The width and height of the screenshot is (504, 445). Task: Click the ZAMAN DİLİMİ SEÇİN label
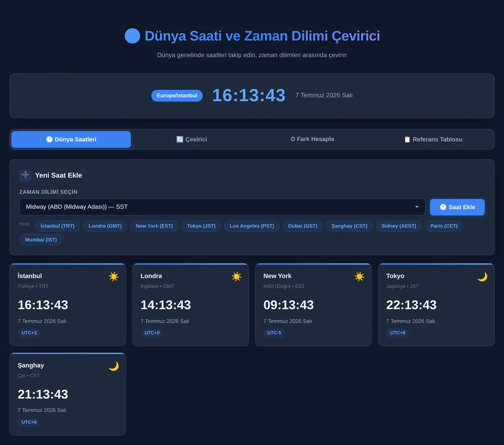point(48,192)
